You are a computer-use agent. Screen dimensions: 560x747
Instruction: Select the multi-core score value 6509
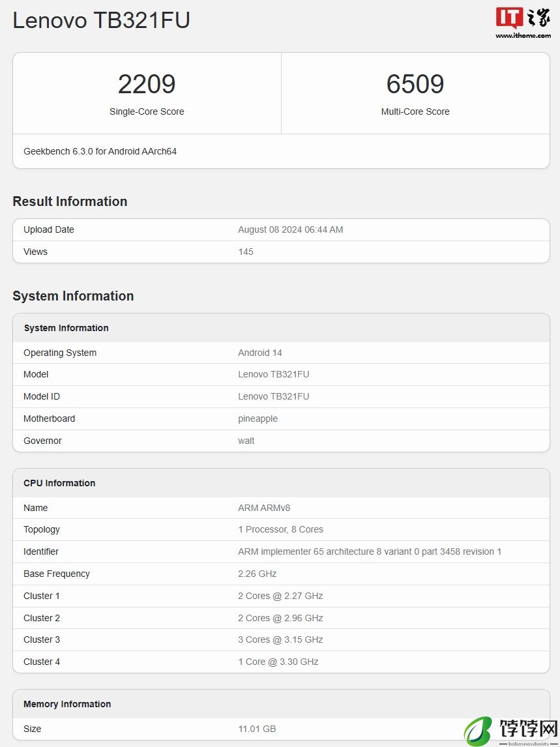415,84
